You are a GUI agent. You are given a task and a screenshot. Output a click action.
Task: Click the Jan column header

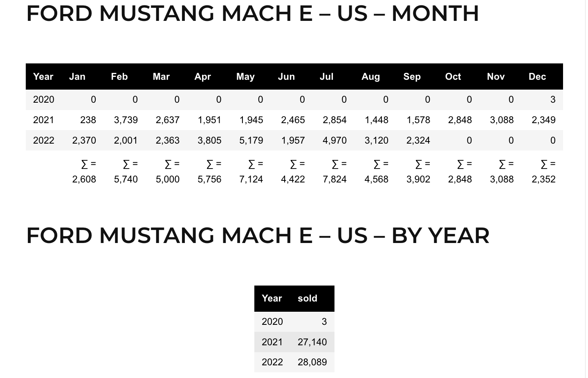pos(77,76)
